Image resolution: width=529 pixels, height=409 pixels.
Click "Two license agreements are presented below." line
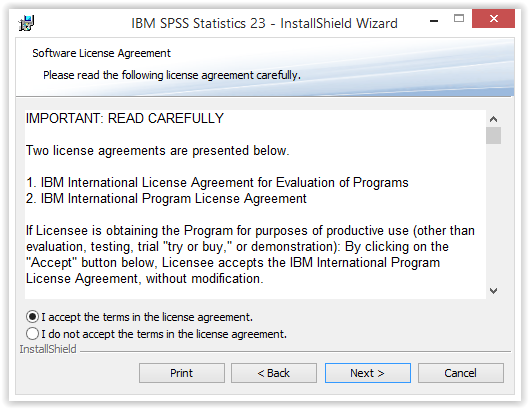point(158,151)
